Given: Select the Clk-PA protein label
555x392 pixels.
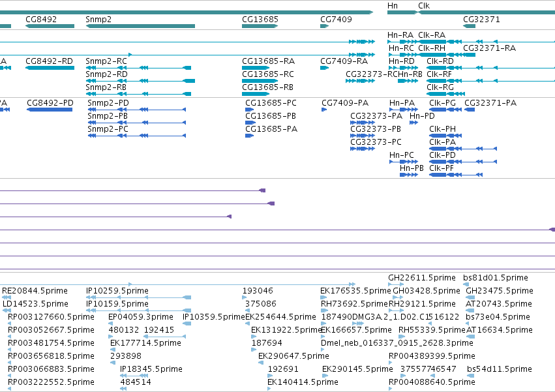Looking at the screenshot, I should point(442,142).
